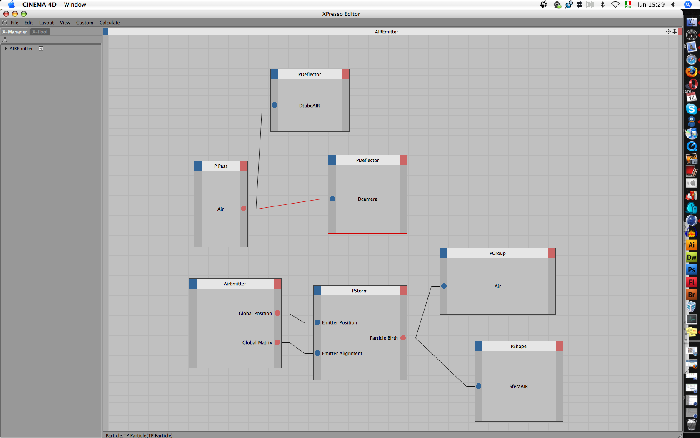Open the red outputs menu of the bottom-right node

click(559, 346)
